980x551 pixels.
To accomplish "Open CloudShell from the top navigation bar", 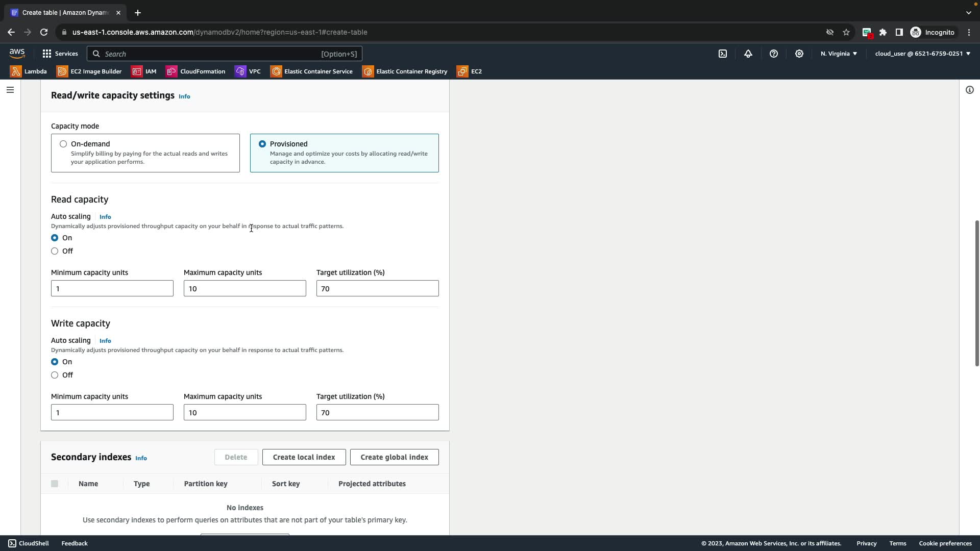I will click(723, 54).
